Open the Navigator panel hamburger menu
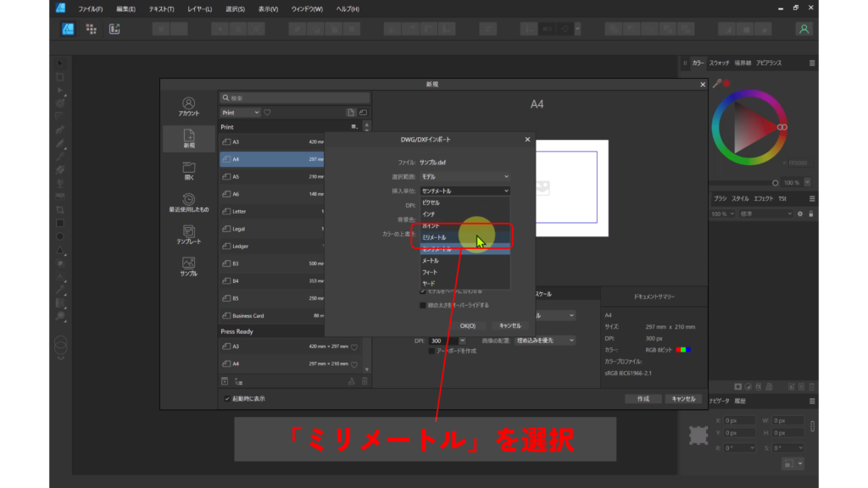The height and width of the screenshot is (488, 868). 812,401
